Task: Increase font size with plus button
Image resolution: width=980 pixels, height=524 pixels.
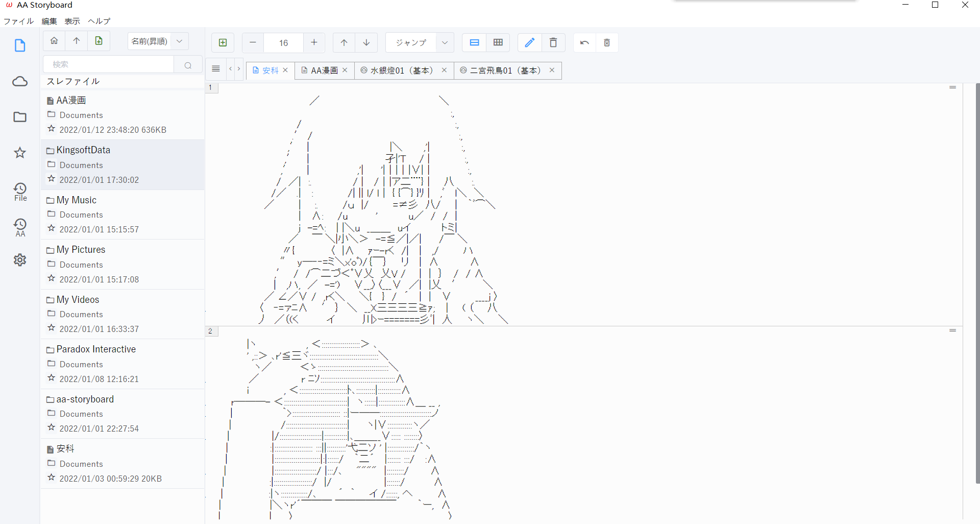Action: (x=314, y=42)
